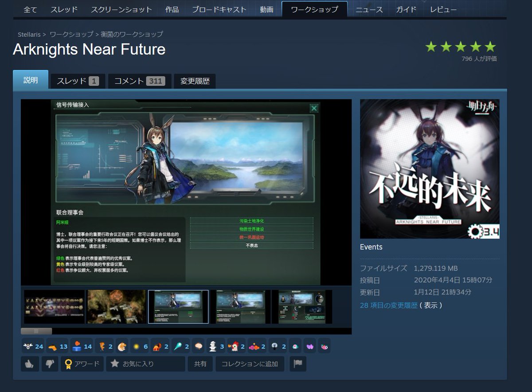Click the reindeer award reaction with 24
The width and height of the screenshot is (532, 392).
coord(33,346)
